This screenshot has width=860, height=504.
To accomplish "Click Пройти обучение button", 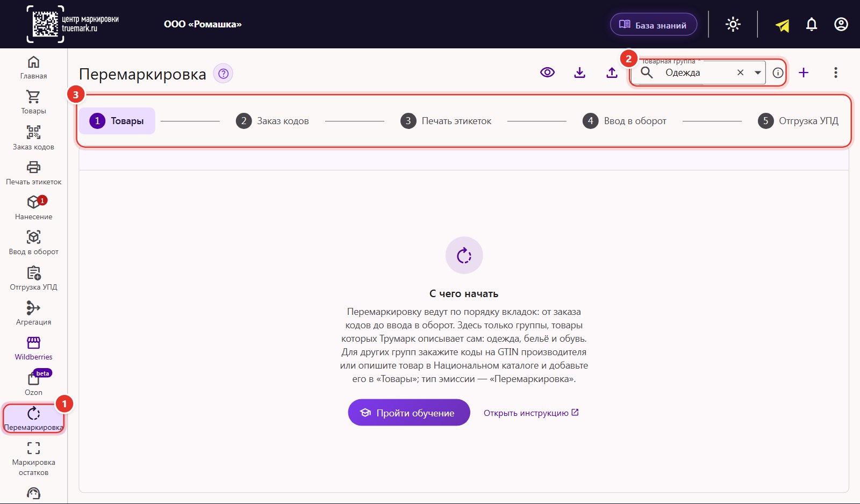I will (x=409, y=413).
